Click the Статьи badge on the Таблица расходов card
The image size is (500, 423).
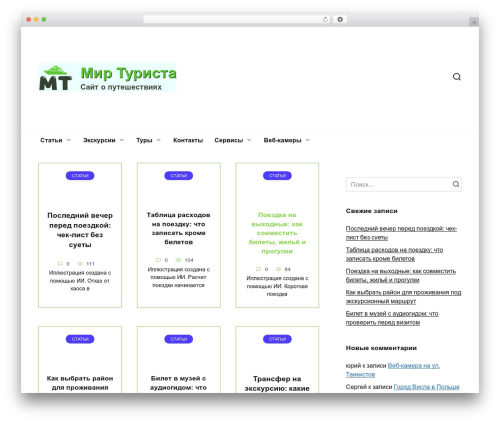[179, 176]
